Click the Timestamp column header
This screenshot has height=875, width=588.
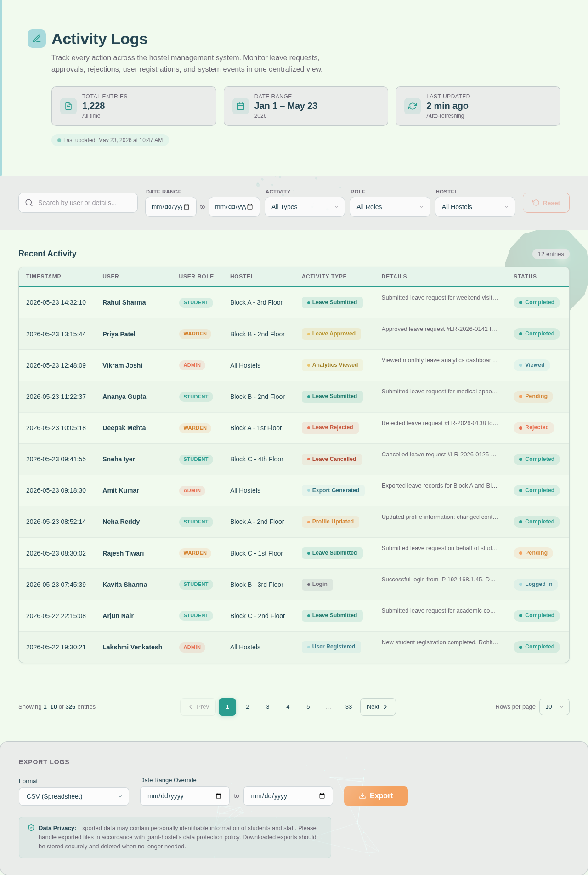click(44, 277)
